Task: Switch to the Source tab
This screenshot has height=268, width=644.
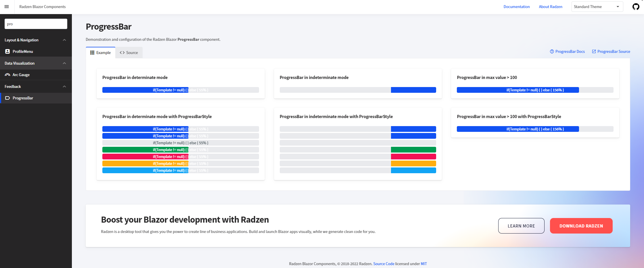Action: 129,53
